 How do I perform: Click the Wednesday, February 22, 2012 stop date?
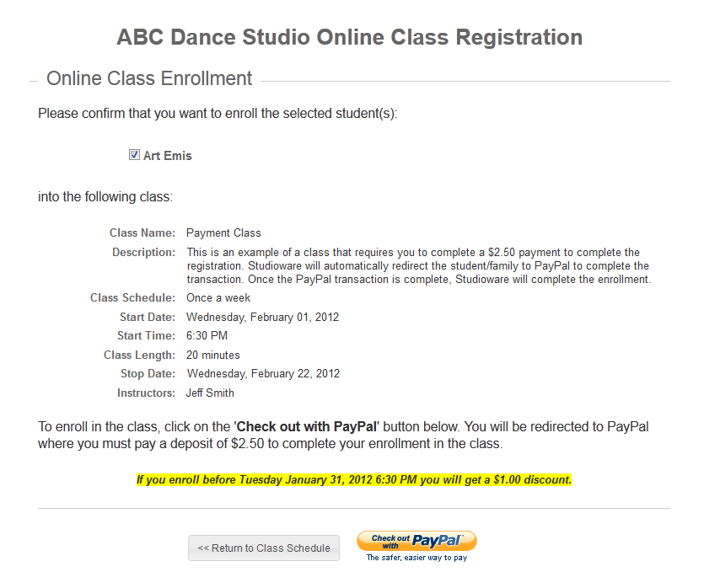click(x=263, y=374)
